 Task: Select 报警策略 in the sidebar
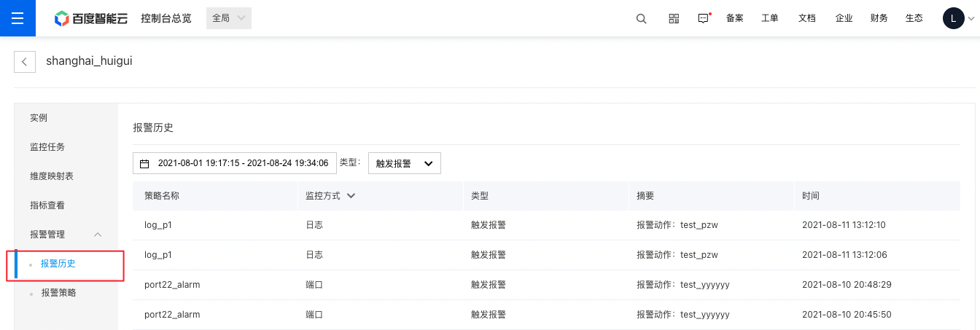point(59,293)
